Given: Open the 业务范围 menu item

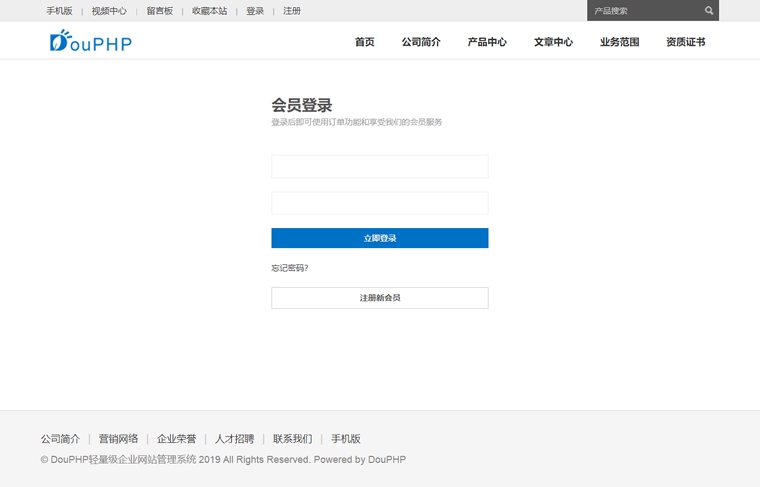Looking at the screenshot, I should tap(619, 42).
